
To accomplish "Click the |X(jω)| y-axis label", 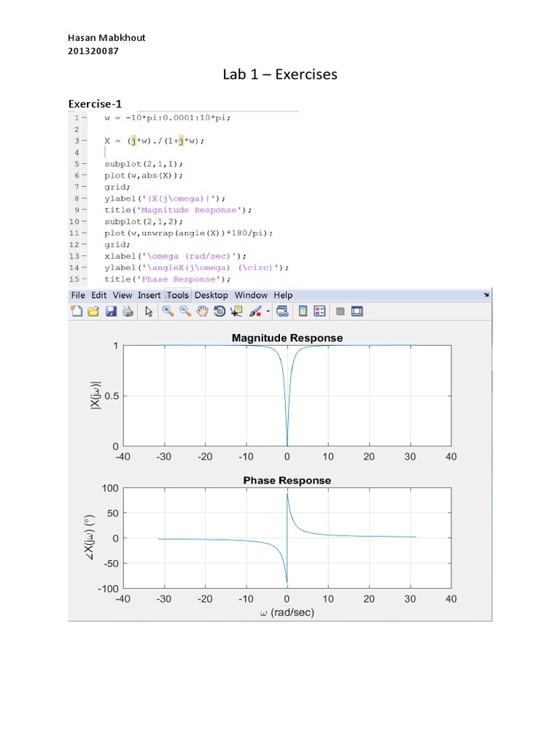I will (x=96, y=395).
